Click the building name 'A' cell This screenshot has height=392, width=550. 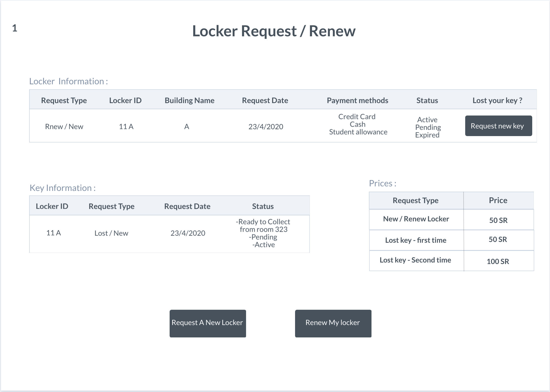187,126
